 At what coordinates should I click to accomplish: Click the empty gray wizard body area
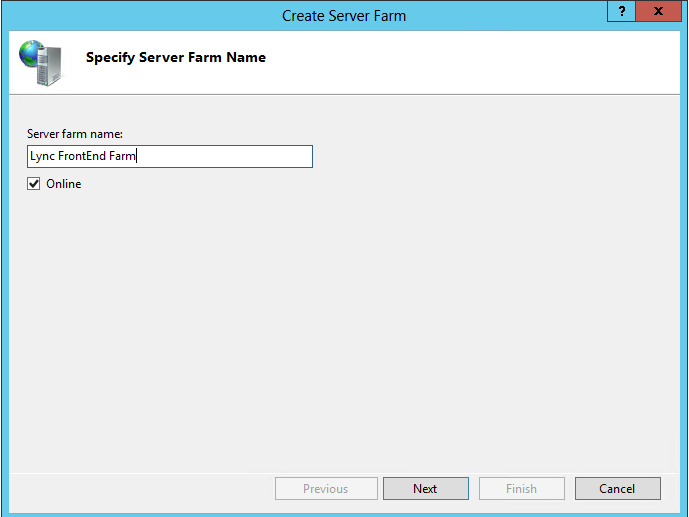pos(344,320)
